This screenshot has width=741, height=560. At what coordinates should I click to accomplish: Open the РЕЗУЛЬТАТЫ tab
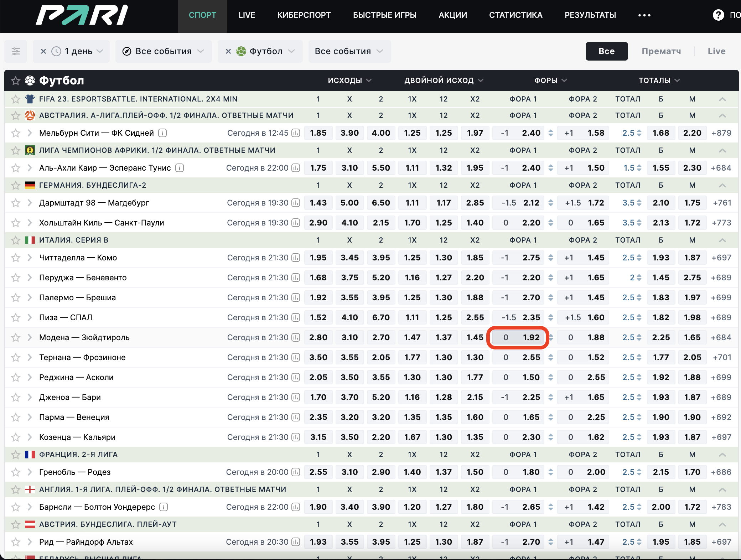590,15
